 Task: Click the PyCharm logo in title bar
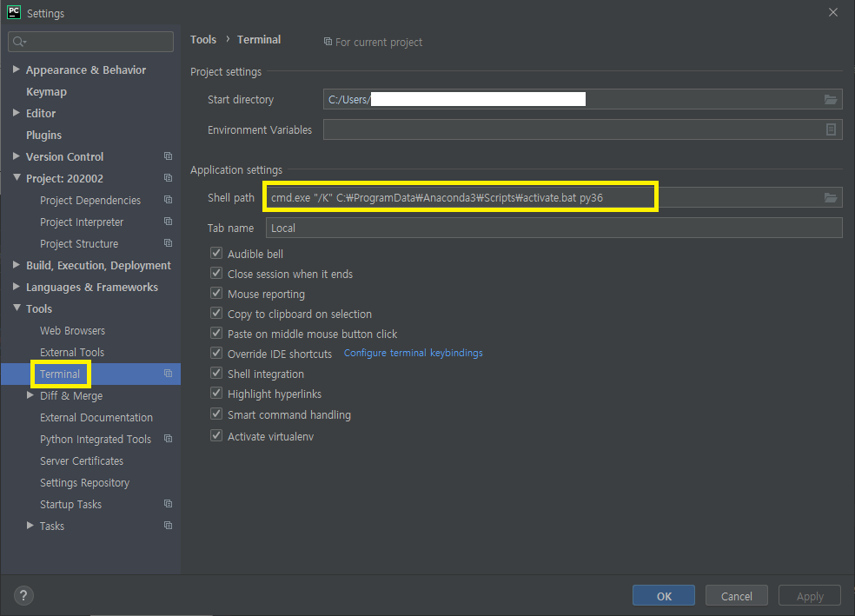14,12
